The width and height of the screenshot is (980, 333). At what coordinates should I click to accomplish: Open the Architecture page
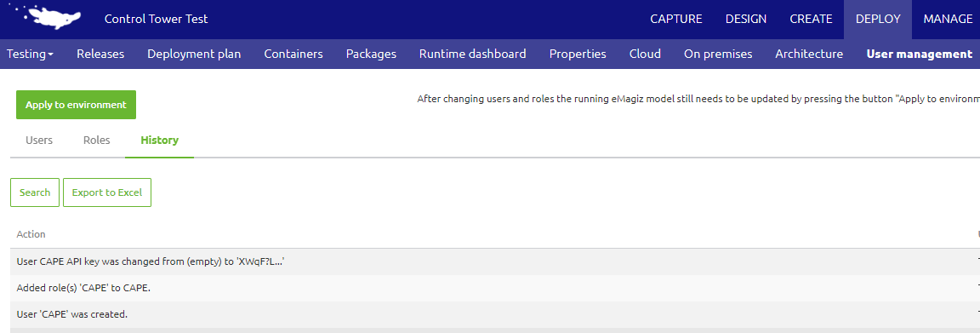[809, 54]
